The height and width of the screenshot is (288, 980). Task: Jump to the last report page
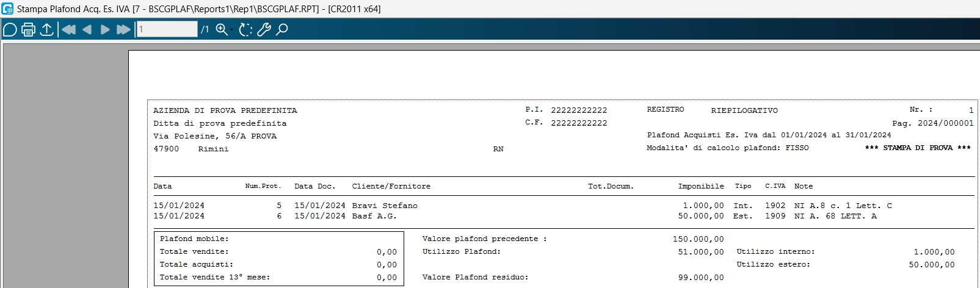pos(123,29)
